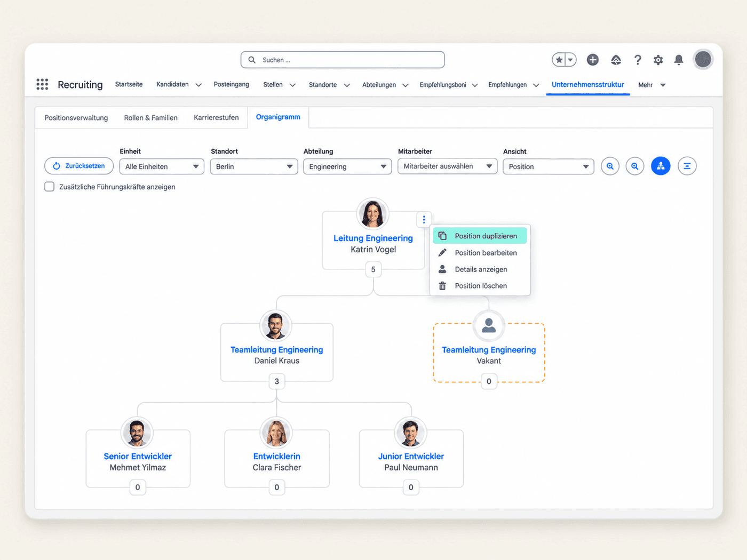Open the Junior Entwickler position link
747x560 pixels.
pyautogui.click(x=411, y=456)
